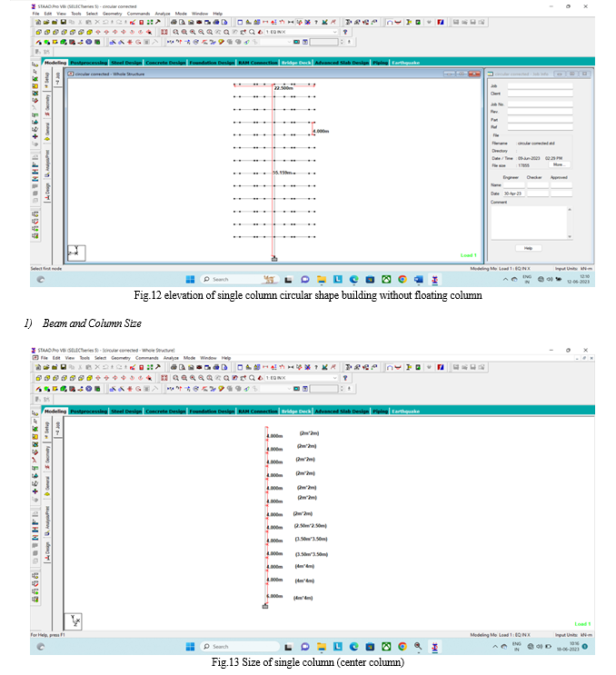616x675 pixels.
Task: Click question-mark help icon in Fig.12 top toolbar
Action: coord(316,22)
